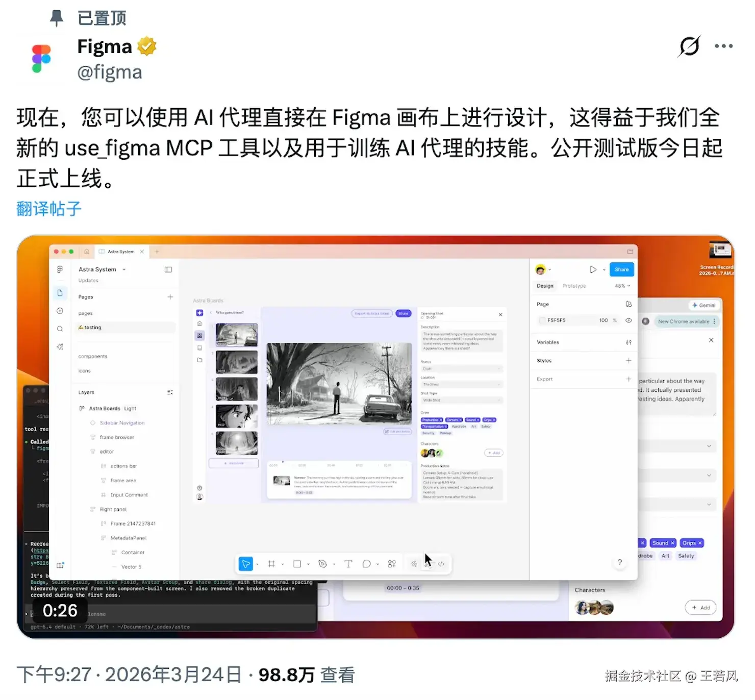The width and height of the screenshot is (755, 700).
Task: Click the Help question mark button
Action: pyautogui.click(x=620, y=562)
